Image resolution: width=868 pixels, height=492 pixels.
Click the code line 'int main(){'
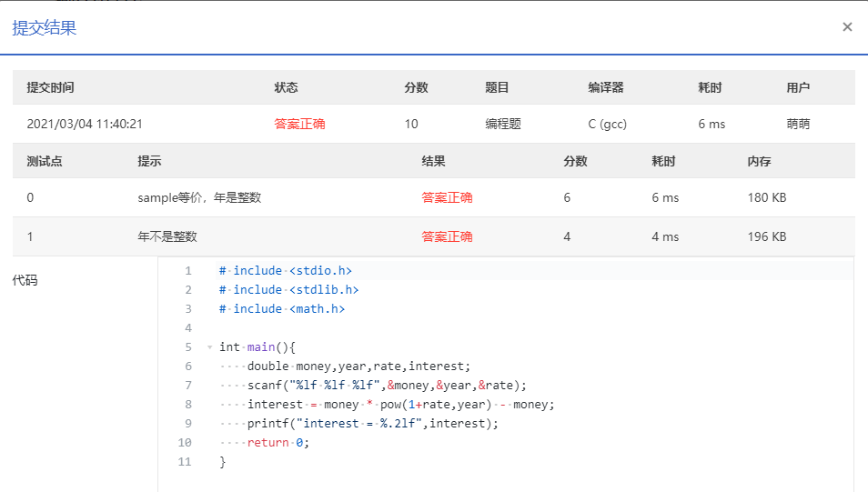pos(257,347)
